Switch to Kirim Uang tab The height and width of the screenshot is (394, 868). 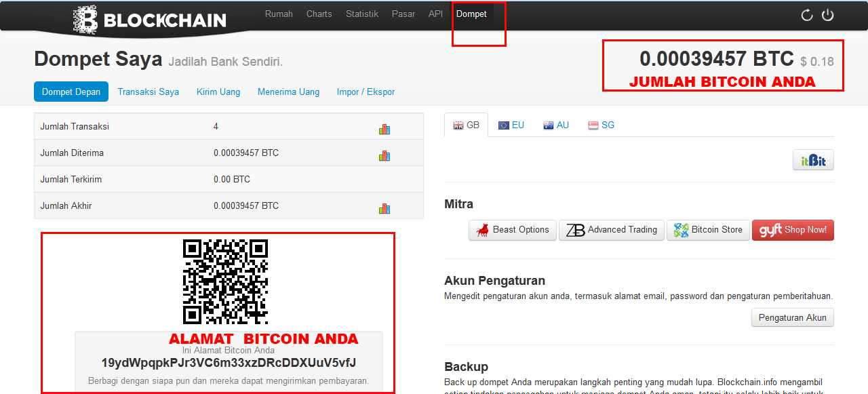(x=218, y=92)
